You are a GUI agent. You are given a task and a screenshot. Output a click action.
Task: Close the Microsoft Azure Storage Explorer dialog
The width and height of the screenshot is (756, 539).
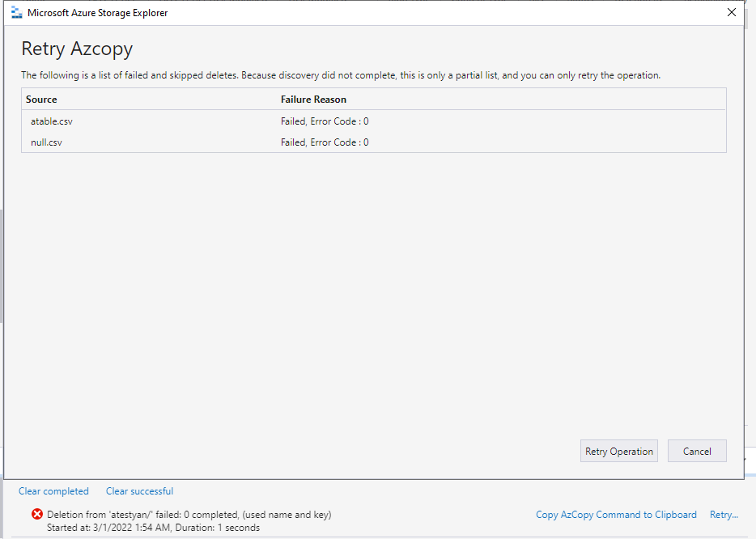(x=731, y=12)
